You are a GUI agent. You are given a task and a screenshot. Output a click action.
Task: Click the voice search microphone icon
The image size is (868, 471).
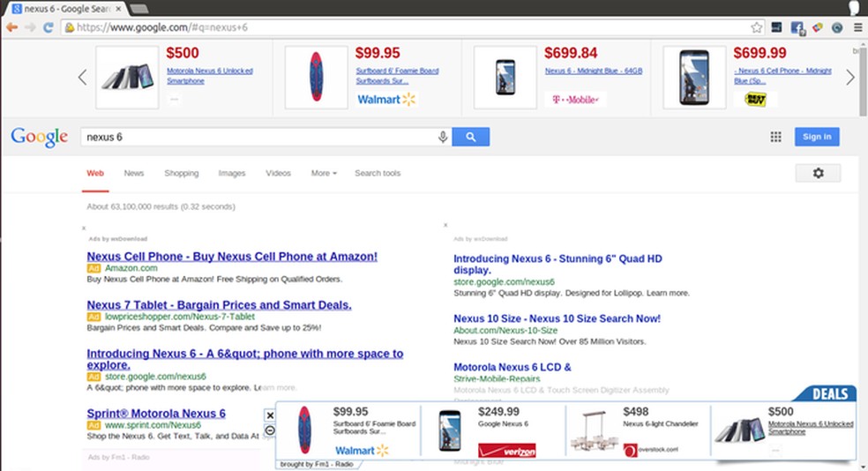(x=443, y=137)
